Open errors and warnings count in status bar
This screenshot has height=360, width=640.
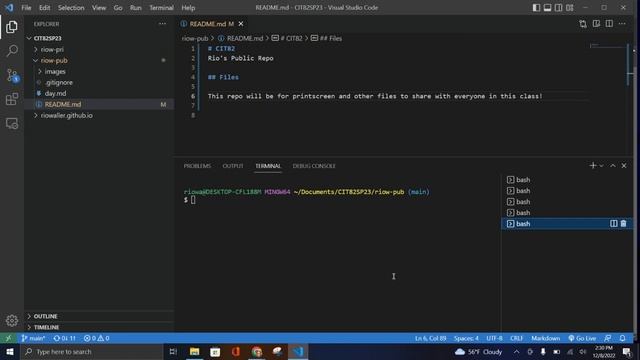[96, 338]
